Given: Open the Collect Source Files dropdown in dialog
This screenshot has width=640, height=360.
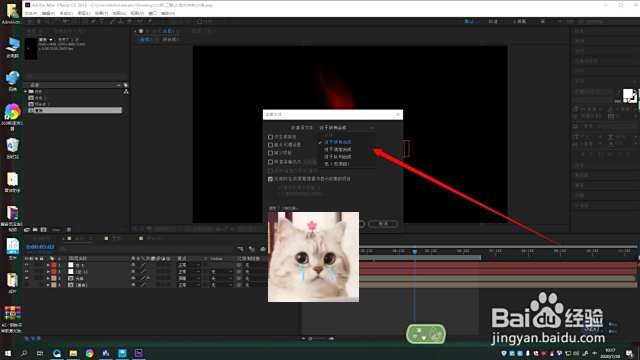Looking at the screenshot, I should 346,128.
